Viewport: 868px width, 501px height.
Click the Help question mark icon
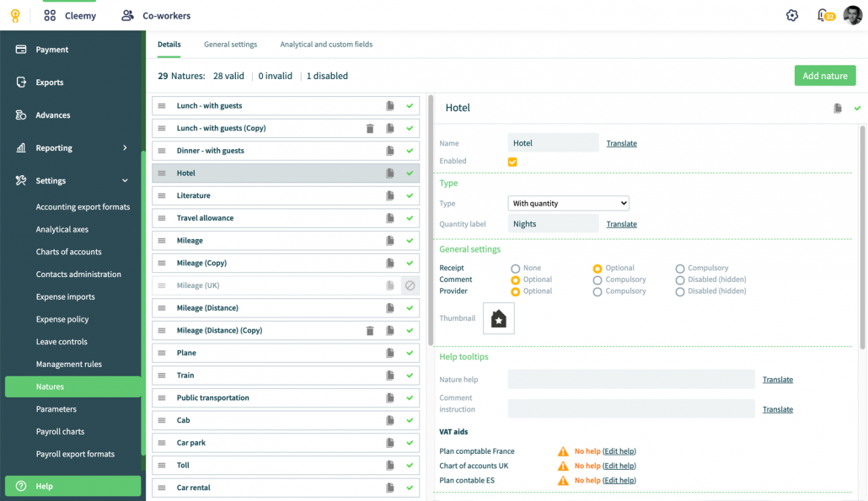[x=21, y=486]
